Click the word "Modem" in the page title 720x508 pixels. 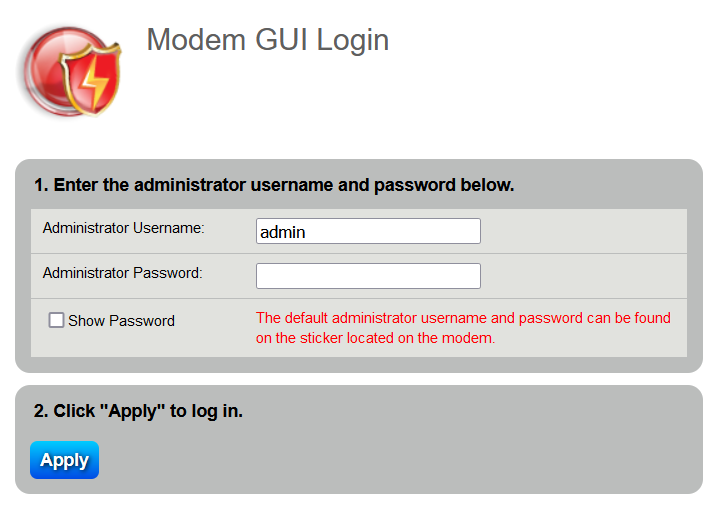(195, 40)
